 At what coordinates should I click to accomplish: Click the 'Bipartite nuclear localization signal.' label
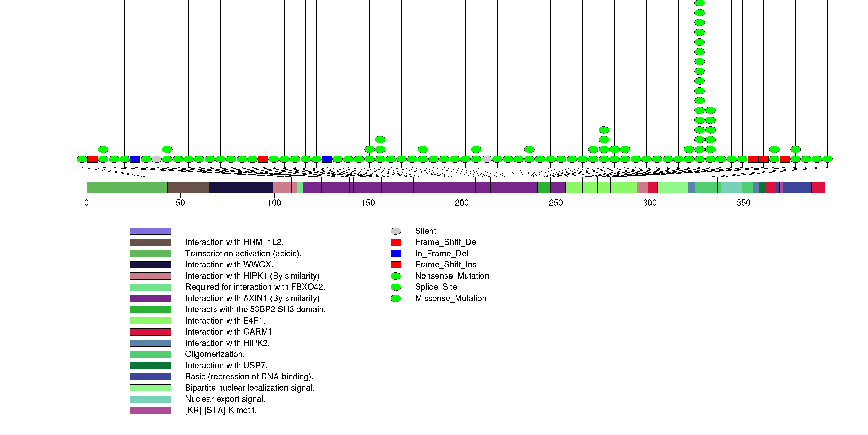(x=249, y=388)
